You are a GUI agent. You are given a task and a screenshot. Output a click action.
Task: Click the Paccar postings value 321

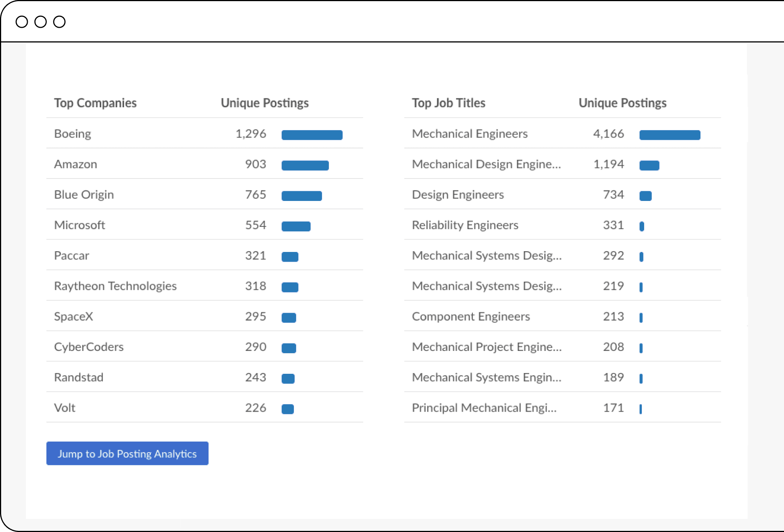click(256, 255)
